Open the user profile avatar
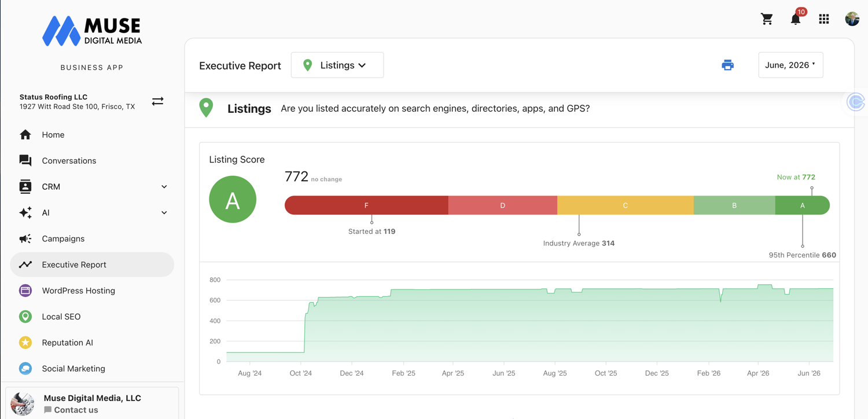This screenshot has width=868, height=419. [x=852, y=19]
